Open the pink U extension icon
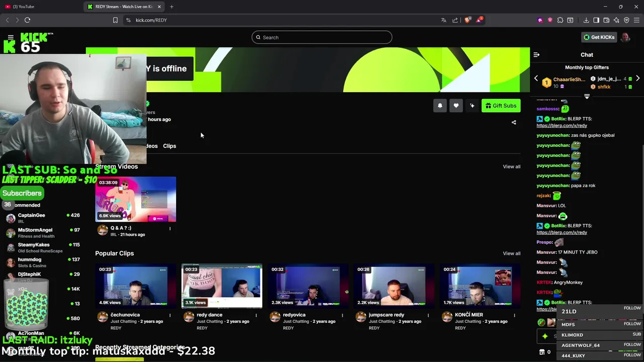644x362 pixels. tap(550, 20)
